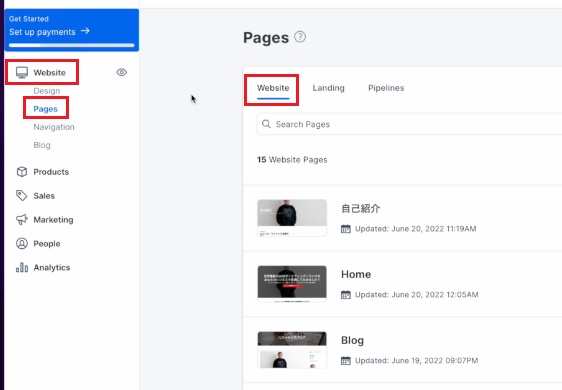Open the Home page title
The height and width of the screenshot is (390, 562).
click(356, 274)
